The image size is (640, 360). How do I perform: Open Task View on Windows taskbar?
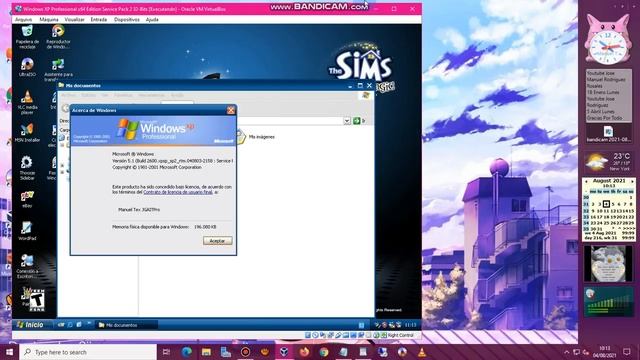click(167, 352)
